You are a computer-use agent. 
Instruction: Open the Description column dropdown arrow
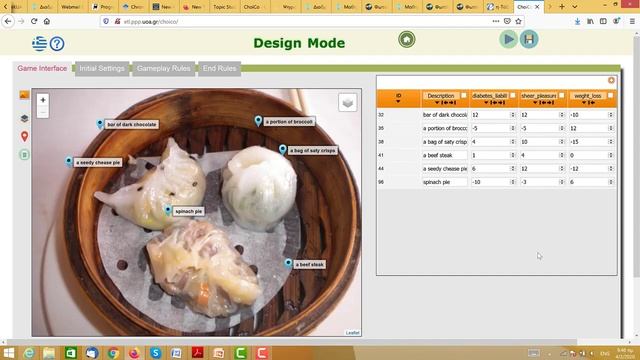pos(437,103)
